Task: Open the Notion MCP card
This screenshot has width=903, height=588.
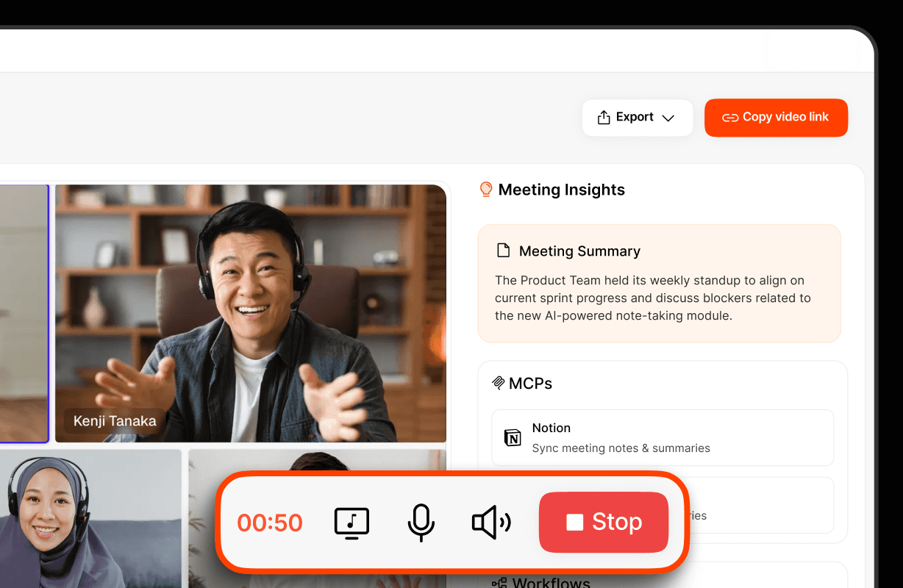Action: tap(663, 437)
